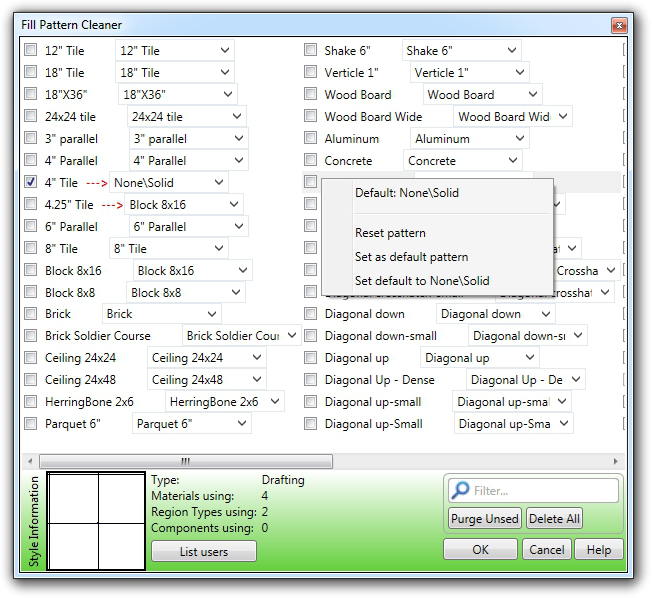The image size is (652, 598).
Task: Open Help
Action: (x=599, y=550)
